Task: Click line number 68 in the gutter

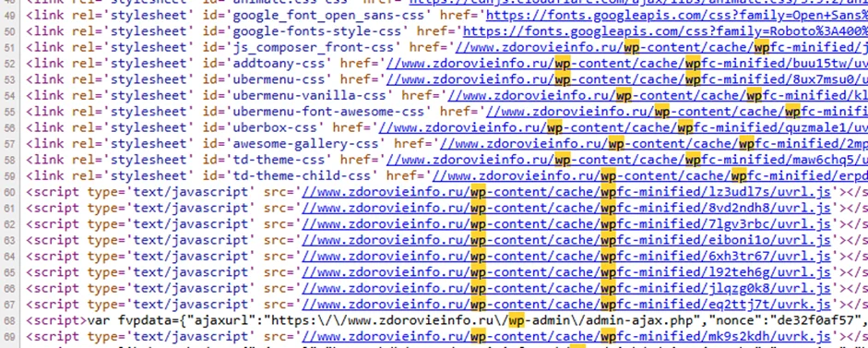Action: point(10,321)
